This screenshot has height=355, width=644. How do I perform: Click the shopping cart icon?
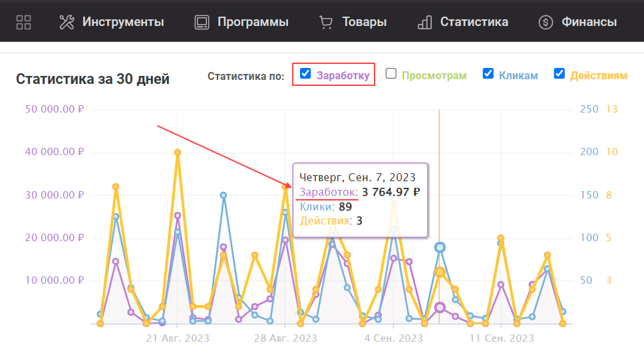(x=326, y=22)
